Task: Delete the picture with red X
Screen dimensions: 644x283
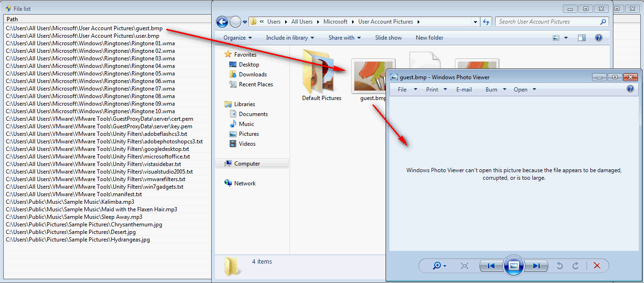Action: pos(597,266)
